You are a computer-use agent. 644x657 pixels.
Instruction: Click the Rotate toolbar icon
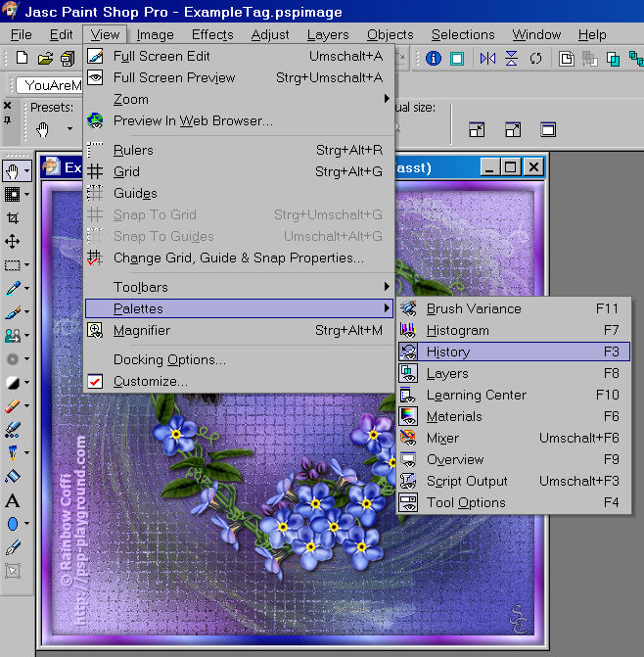coord(535,58)
